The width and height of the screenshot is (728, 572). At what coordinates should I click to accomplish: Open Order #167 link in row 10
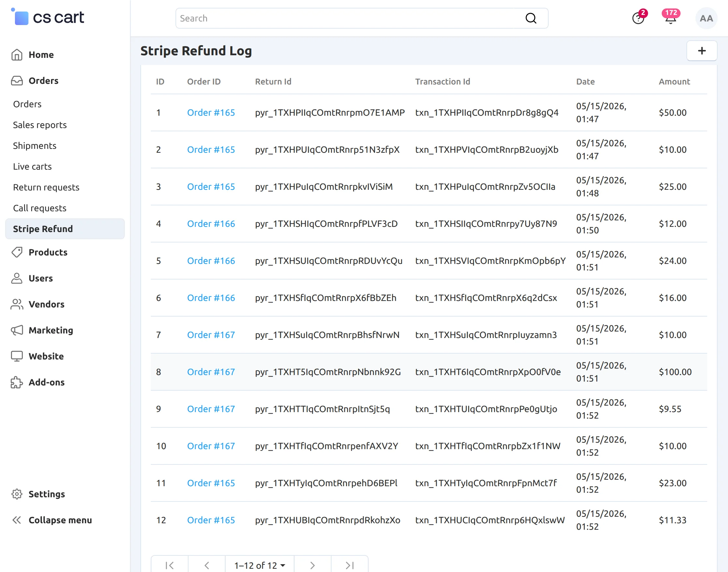[x=211, y=446]
